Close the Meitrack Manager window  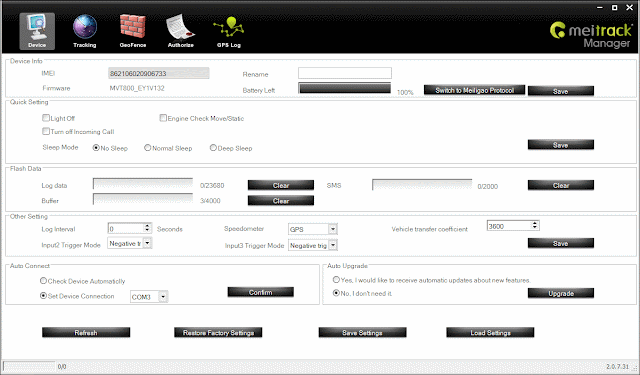click(629, 7)
